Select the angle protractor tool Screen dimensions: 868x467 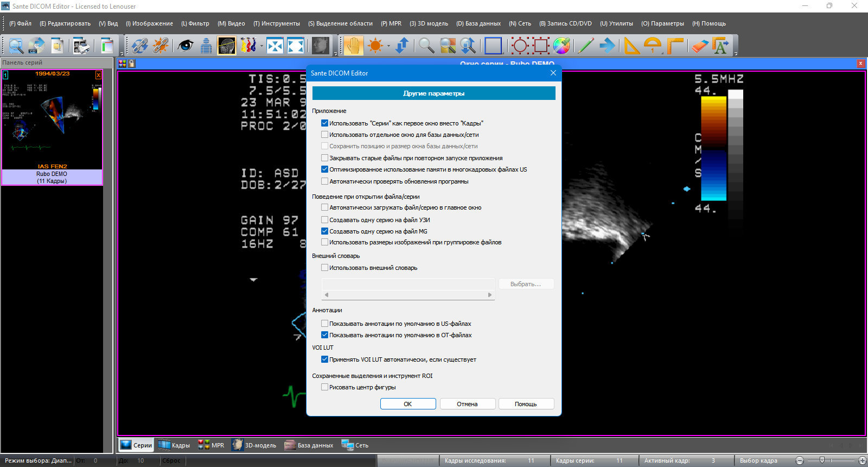[653, 46]
